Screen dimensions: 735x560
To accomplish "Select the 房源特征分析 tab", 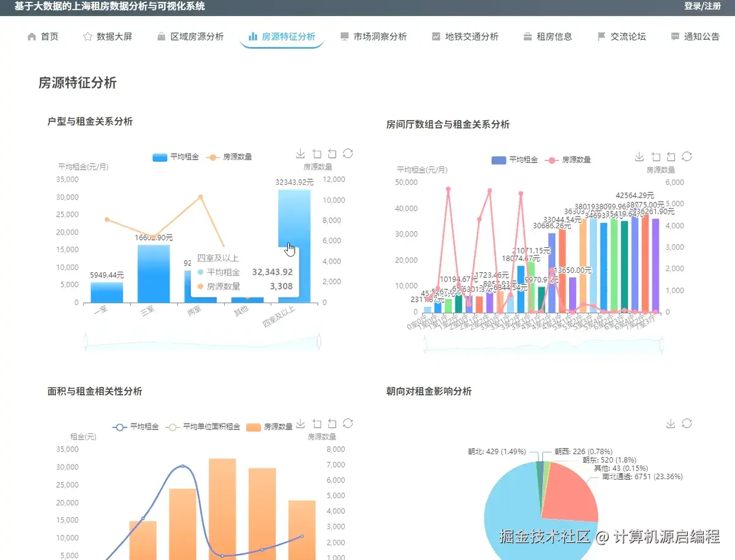I will [x=282, y=37].
